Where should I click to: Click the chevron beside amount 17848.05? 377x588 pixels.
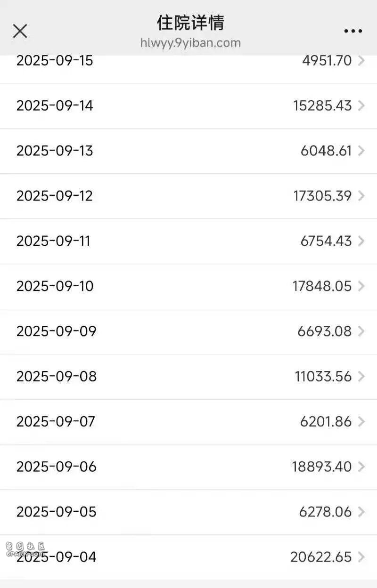click(361, 286)
